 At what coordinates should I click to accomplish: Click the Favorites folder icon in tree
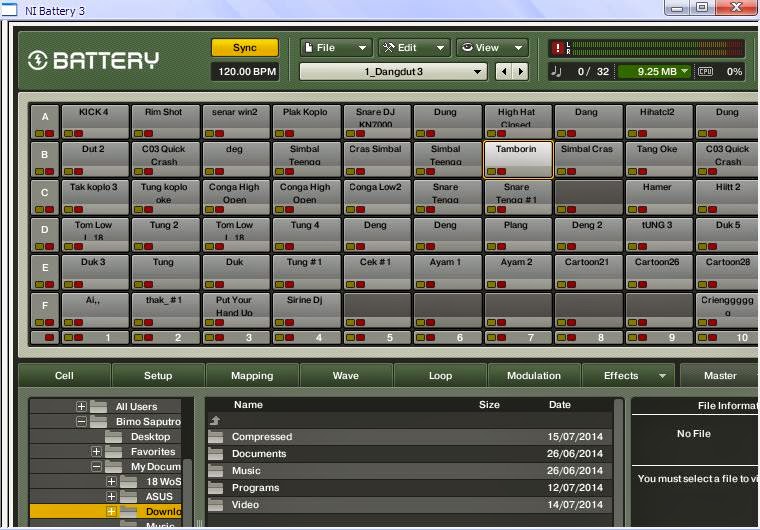coord(113,452)
